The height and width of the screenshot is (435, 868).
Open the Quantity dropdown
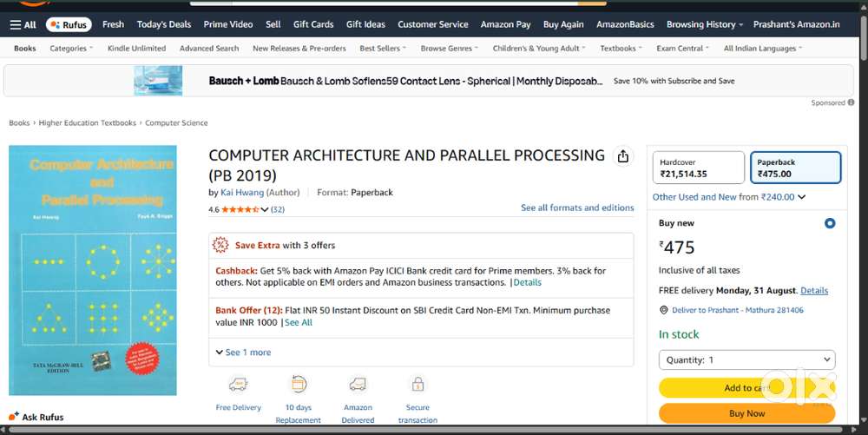[746, 359]
